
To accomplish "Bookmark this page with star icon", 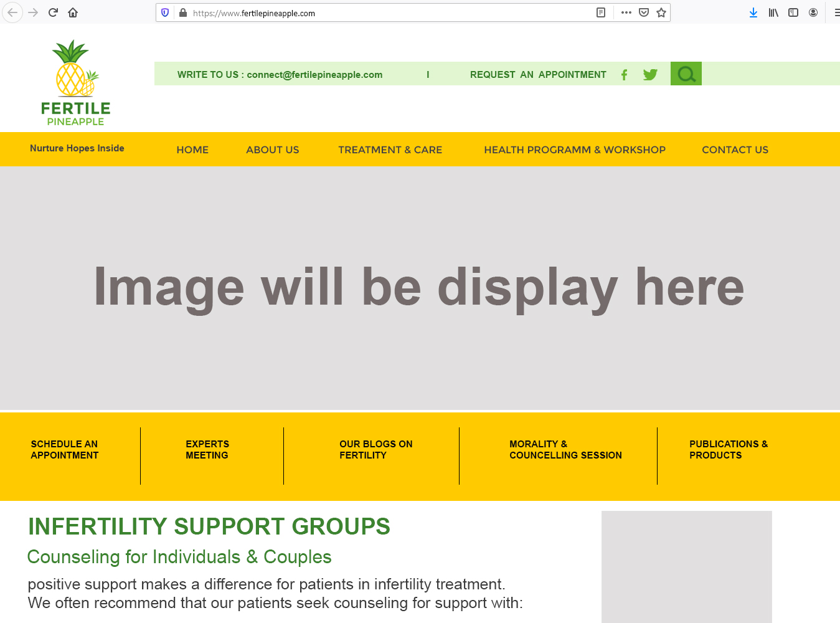I will [x=661, y=12].
